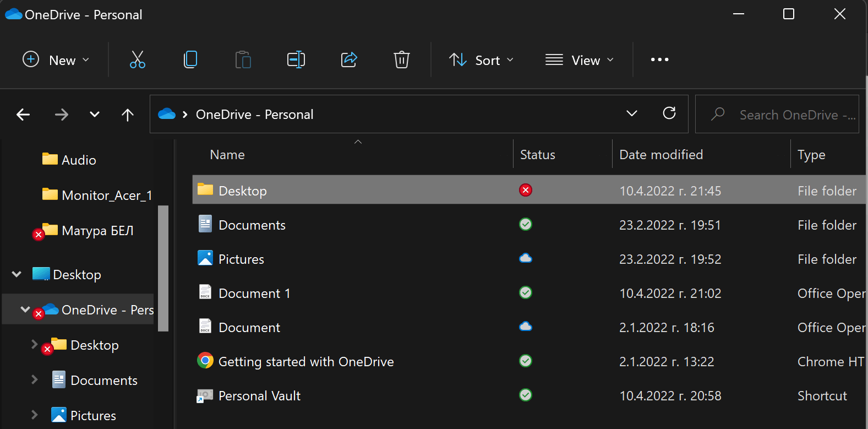
Task: Select Getting started with OneDrive file name
Action: 306,362
